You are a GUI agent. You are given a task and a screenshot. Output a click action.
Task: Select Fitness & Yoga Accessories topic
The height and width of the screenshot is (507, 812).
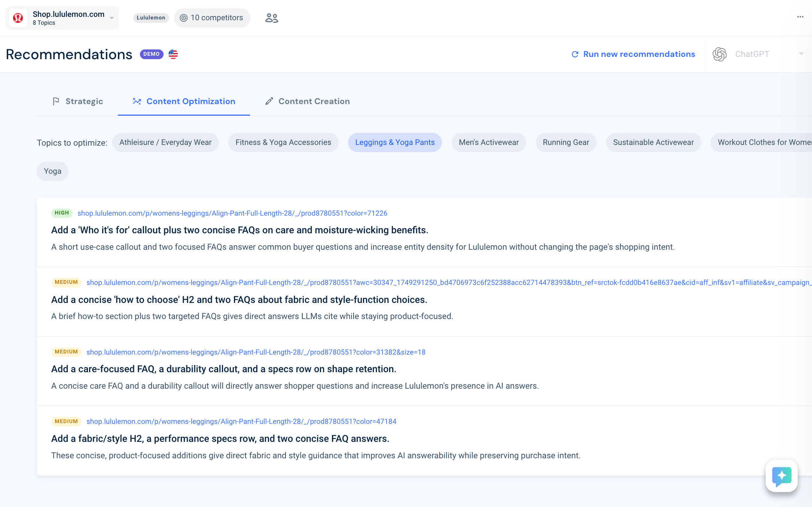click(283, 142)
